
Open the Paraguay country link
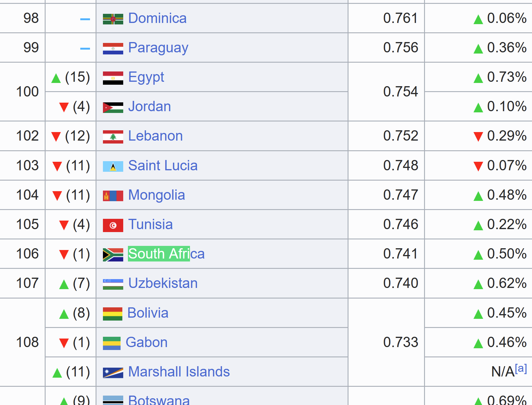coord(158,48)
